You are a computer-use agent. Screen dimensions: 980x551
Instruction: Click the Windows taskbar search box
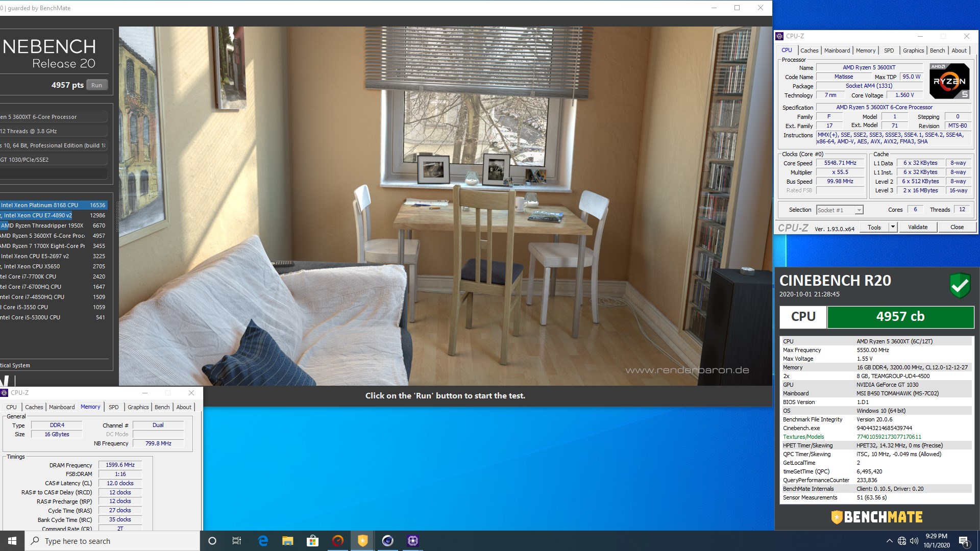[x=112, y=541]
